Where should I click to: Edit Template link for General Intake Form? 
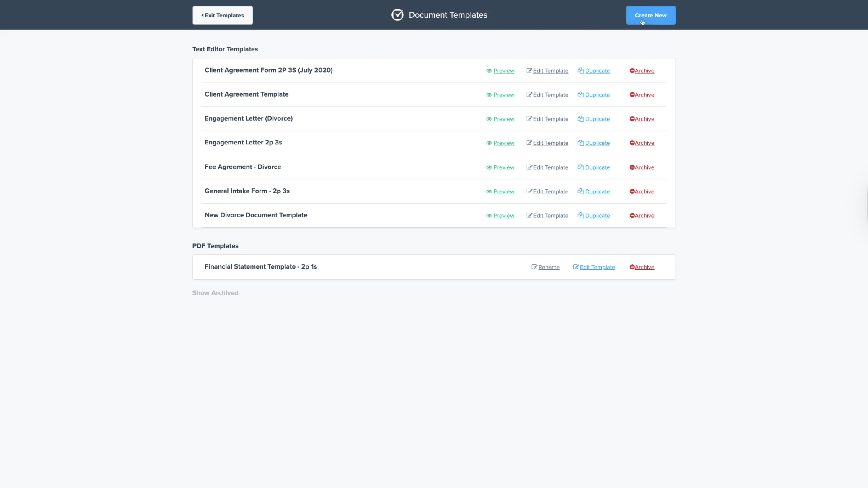pyautogui.click(x=551, y=191)
